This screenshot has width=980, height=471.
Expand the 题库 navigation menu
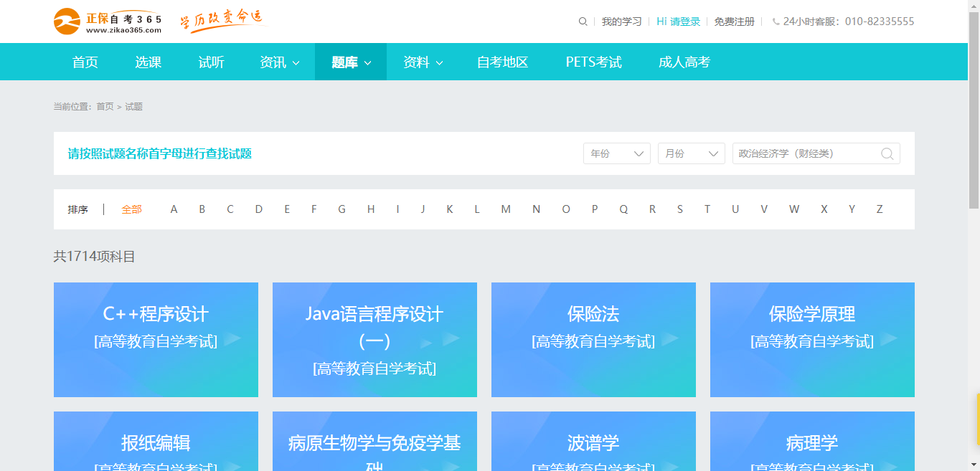(x=351, y=62)
